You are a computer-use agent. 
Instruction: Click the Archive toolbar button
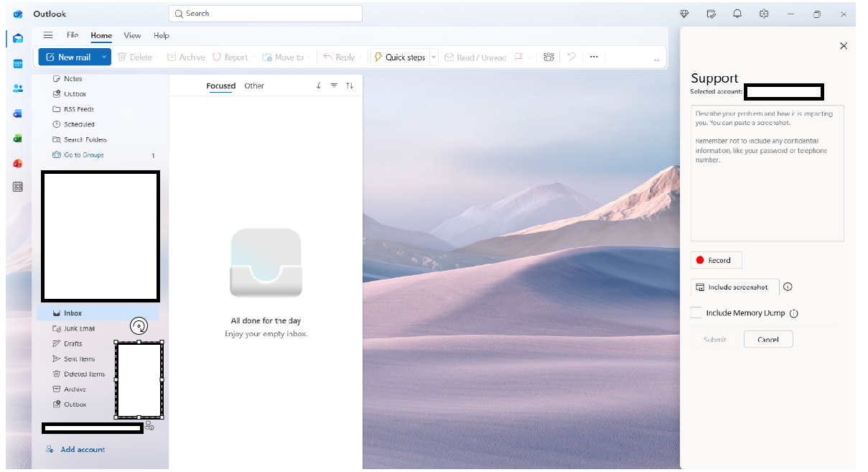186,57
